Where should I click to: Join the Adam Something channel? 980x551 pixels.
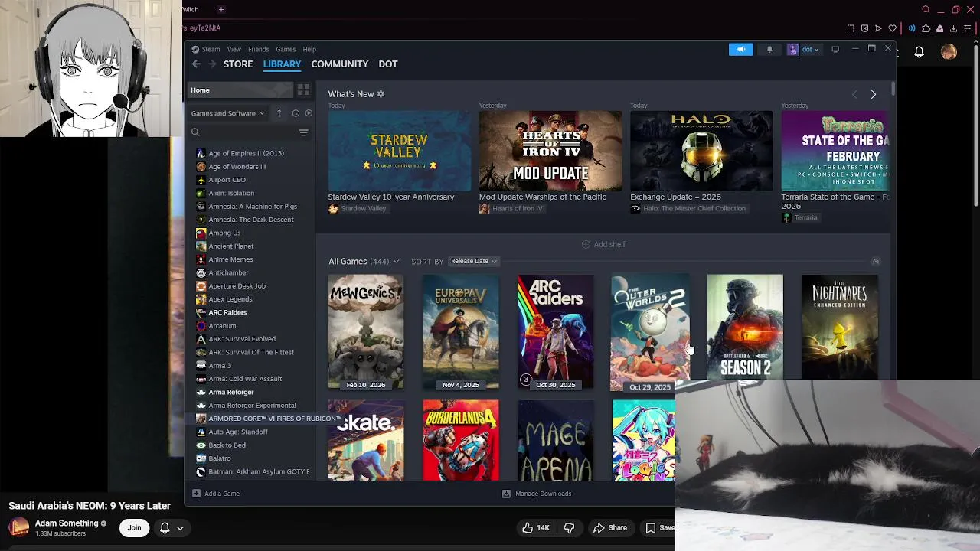click(134, 527)
